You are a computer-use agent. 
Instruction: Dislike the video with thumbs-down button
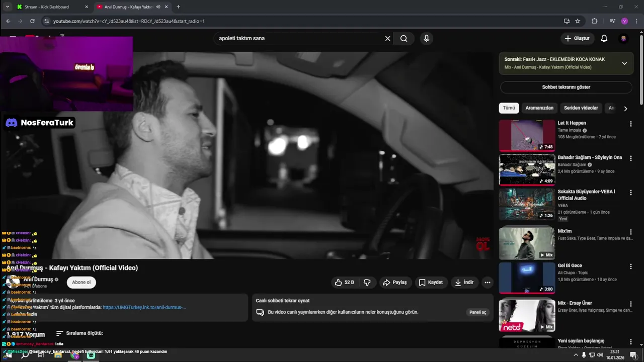367,283
